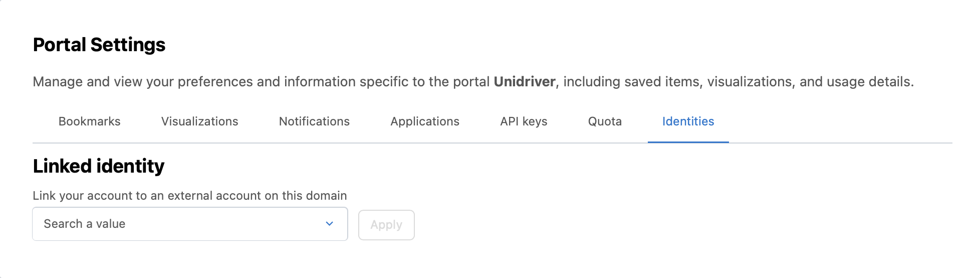Click the Portal Settings heading
The width and height of the screenshot is (980, 278).
pos(99,45)
